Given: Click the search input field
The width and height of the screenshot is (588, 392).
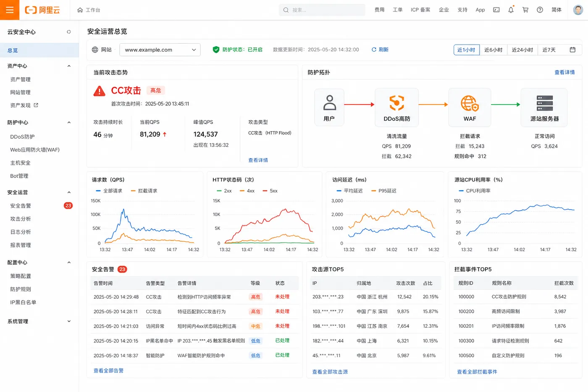Looking at the screenshot, I should (x=322, y=10).
